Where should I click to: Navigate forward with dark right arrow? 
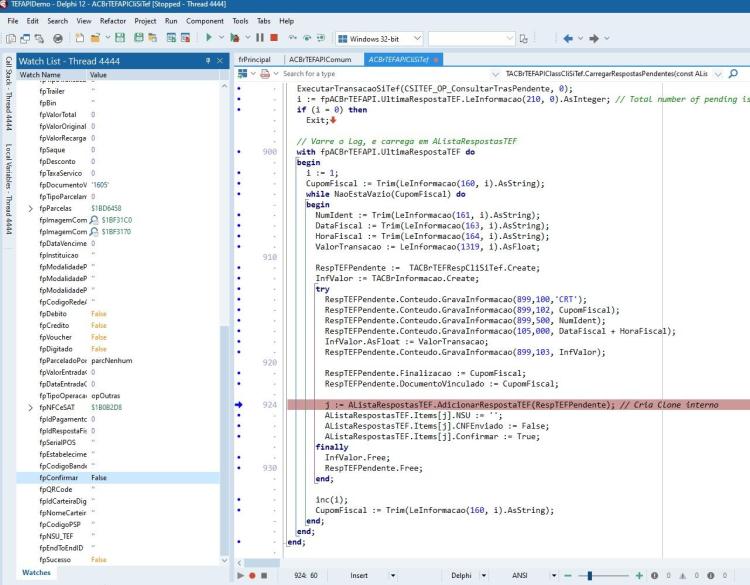coord(594,38)
